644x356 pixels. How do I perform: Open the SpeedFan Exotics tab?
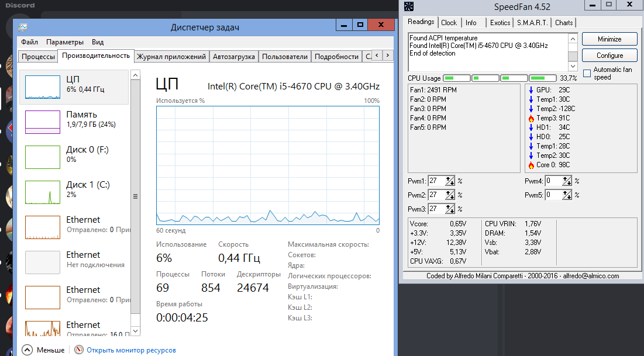[500, 23]
